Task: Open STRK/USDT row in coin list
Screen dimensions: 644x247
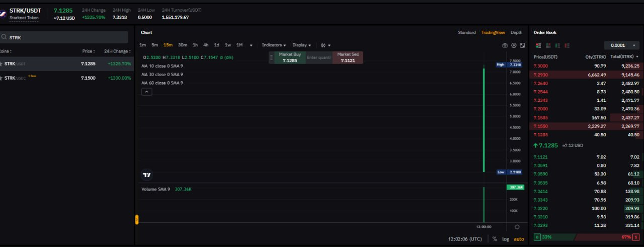Action: click(66, 64)
